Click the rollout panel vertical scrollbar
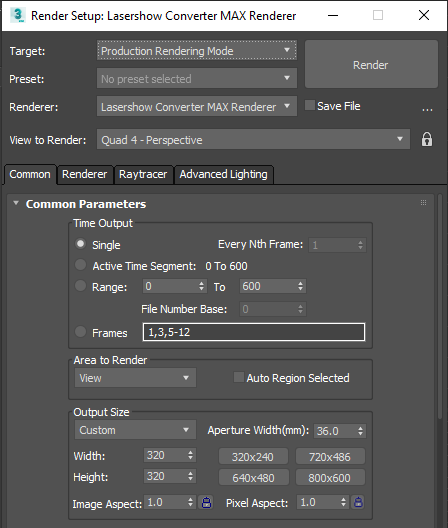The image size is (448, 528). pyautogui.click(x=440, y=306)
